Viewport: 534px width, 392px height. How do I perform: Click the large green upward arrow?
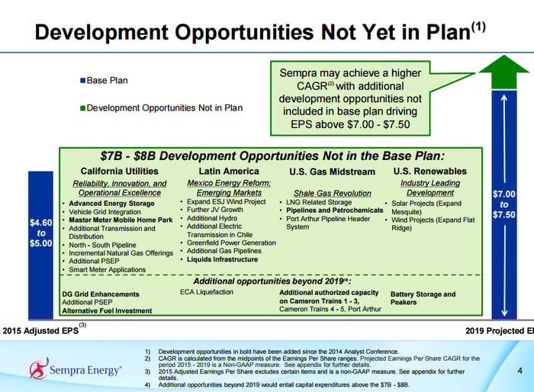point(504,73)
